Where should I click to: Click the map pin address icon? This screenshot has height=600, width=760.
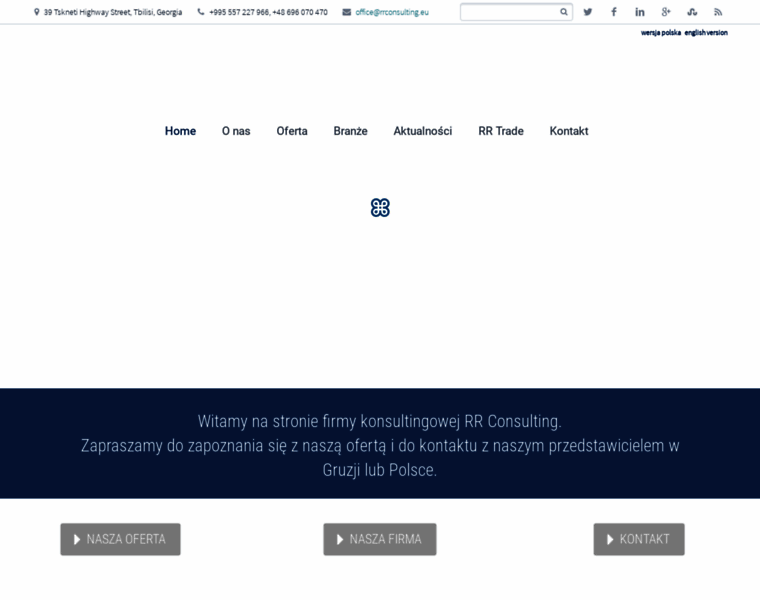click(x=36, y=12)
